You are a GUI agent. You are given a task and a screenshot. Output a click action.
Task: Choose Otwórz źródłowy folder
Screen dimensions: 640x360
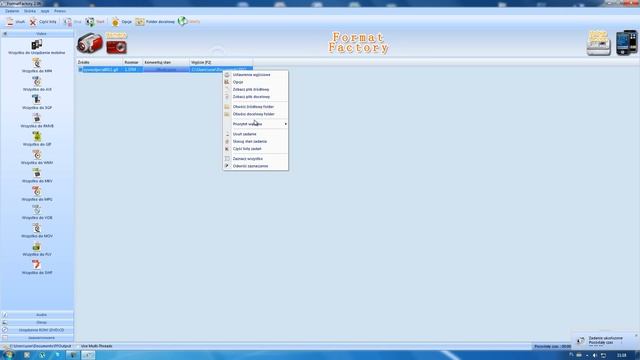pos(256,107)
